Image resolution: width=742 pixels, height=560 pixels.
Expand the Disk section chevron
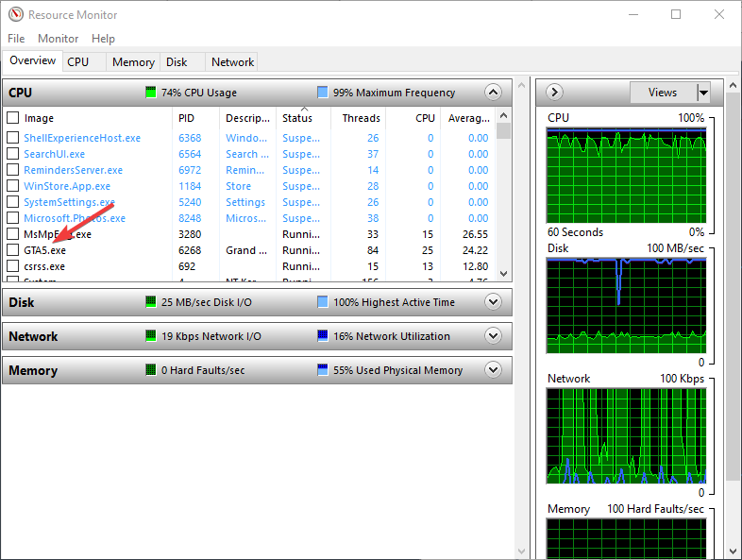(493, 301)
